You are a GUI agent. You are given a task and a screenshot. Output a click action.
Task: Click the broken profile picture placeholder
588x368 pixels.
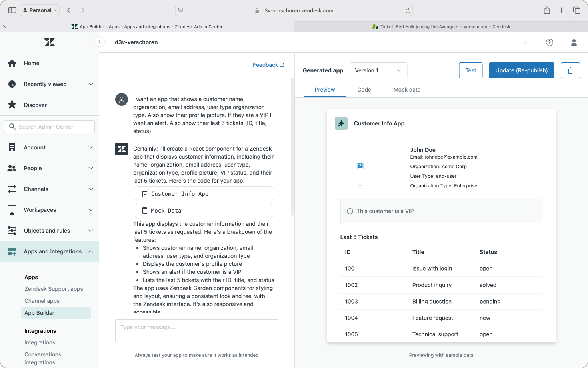point(360,166)
